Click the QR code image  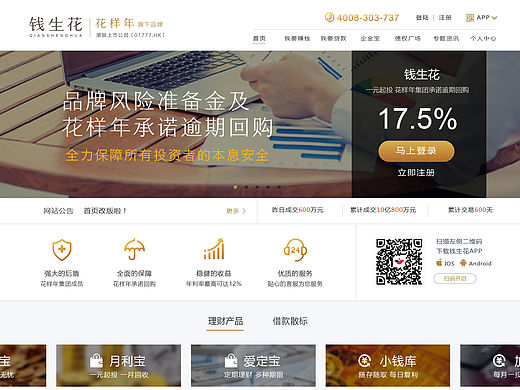pyautogui.click(x=399, y=262)
